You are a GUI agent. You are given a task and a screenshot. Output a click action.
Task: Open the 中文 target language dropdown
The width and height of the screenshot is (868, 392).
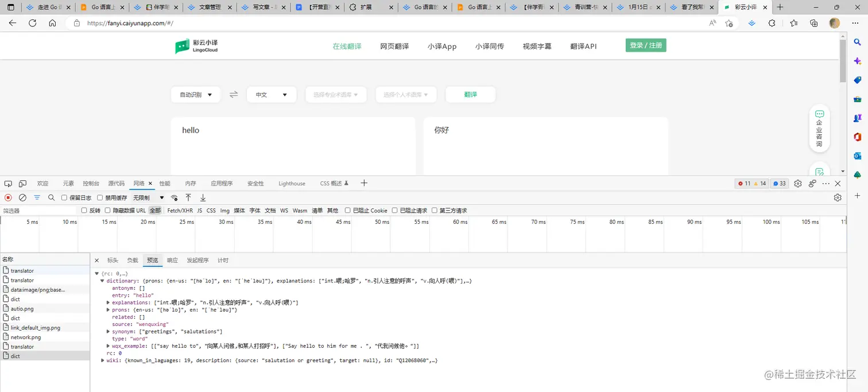[272, 95]
